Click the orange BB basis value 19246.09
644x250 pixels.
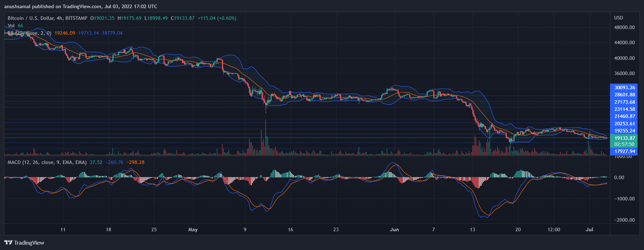click(x=65, y=33)
